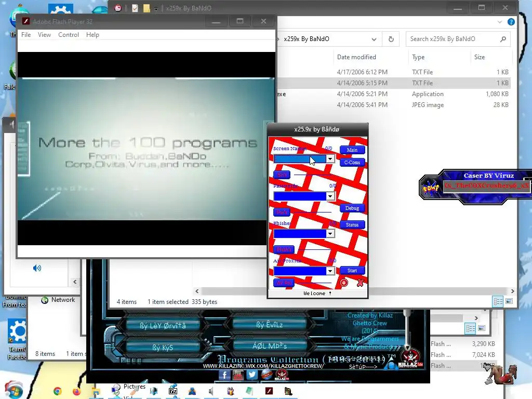Open the Passwords dropdown in x25.9x

(330, 196)
